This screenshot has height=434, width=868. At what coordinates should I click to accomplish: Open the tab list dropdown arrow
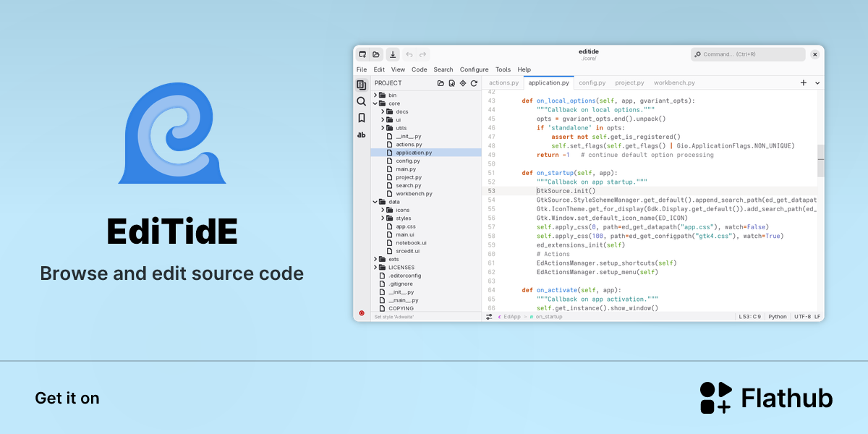(x=818, y=83)
